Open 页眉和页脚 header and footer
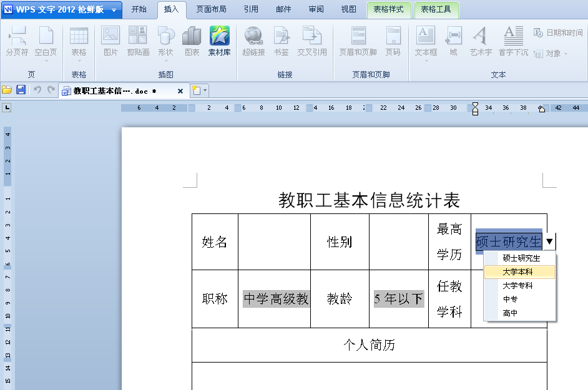Image resolution: width=588 pixels, height=390 pixels. (x=358, y=41)
